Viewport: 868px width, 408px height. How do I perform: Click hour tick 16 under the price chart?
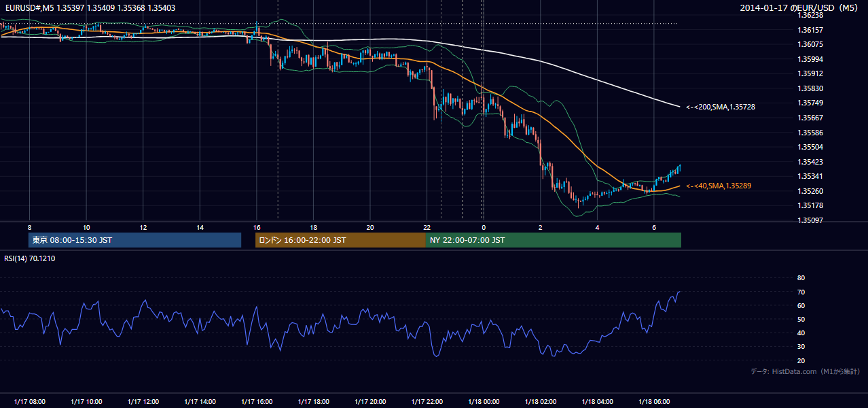tap(256, 227)
